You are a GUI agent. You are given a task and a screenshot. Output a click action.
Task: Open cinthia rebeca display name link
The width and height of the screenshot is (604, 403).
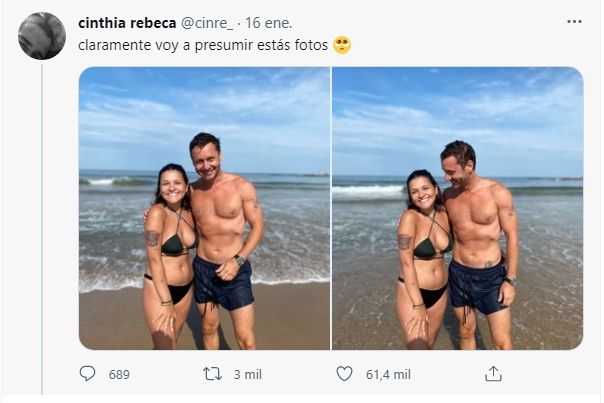[x=126, y=23]
